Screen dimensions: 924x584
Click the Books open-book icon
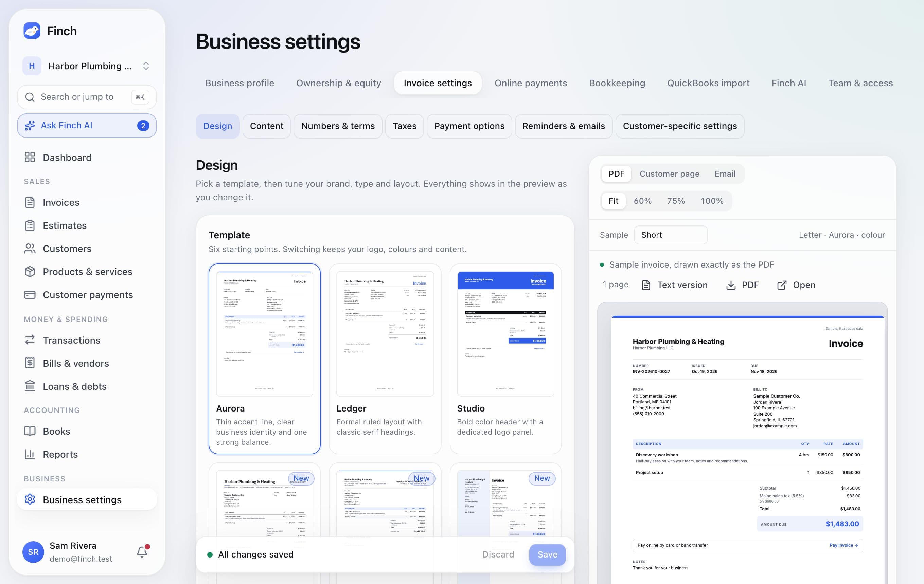30,431
